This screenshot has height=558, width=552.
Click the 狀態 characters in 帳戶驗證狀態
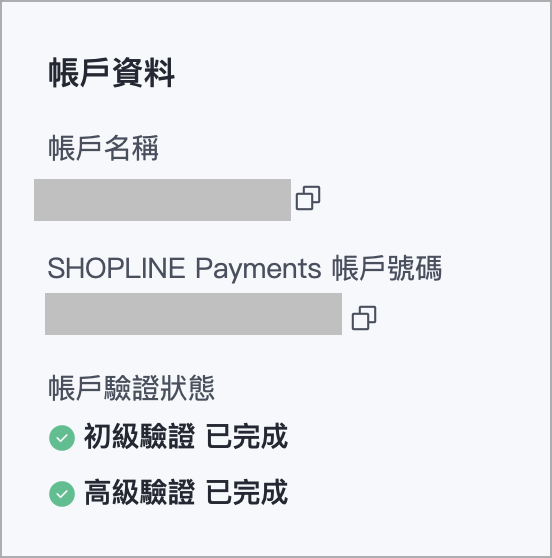coord(187,388)
